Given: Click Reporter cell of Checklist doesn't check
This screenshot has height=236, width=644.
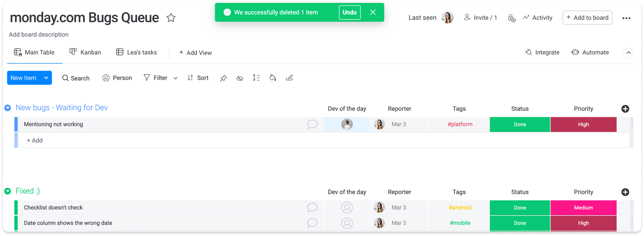Looking at the screenshot, I should pyautogui.click(x=399, y=208).
